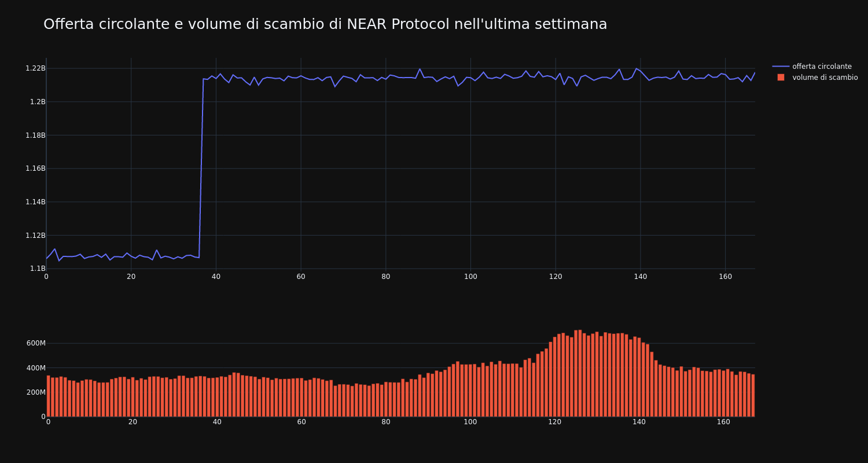
Task: Click the x-axis tick 100 under the line chart
Action: coord(470,277)
